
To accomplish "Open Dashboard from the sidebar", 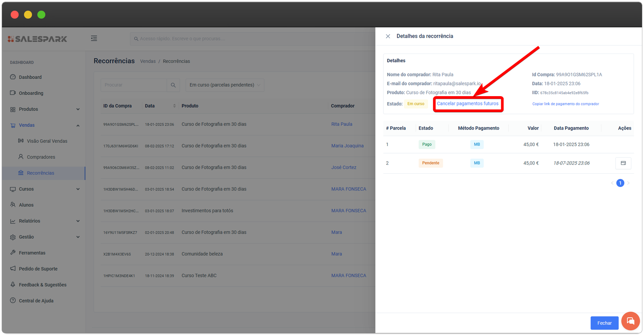I will coord(30,77).
